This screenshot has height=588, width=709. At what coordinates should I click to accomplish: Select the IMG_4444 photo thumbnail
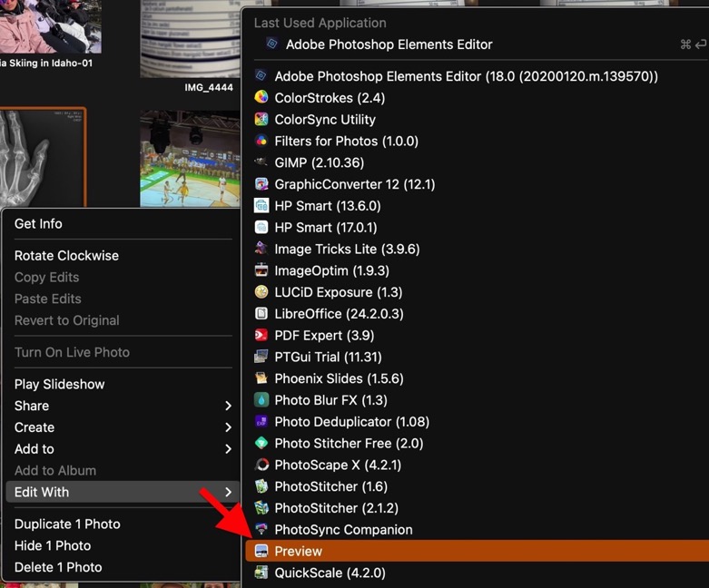click(190, 39)
